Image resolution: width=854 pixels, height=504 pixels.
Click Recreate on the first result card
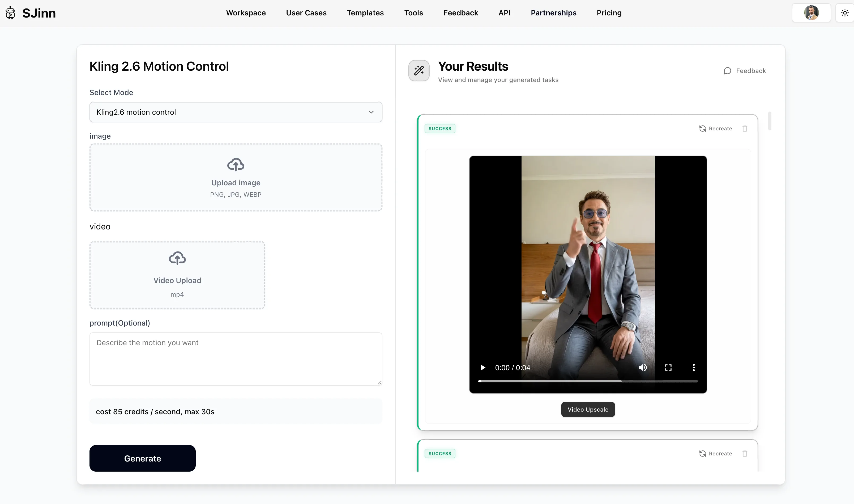click(x=715, y=128)
